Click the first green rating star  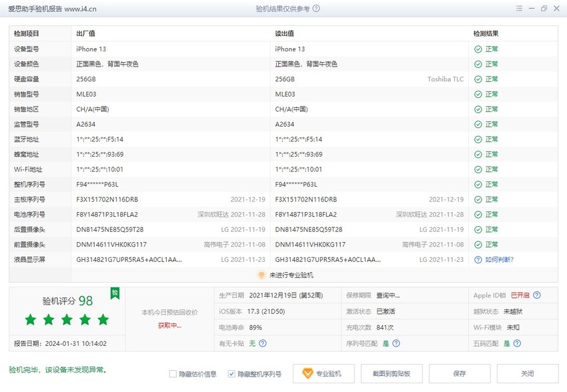31,319
